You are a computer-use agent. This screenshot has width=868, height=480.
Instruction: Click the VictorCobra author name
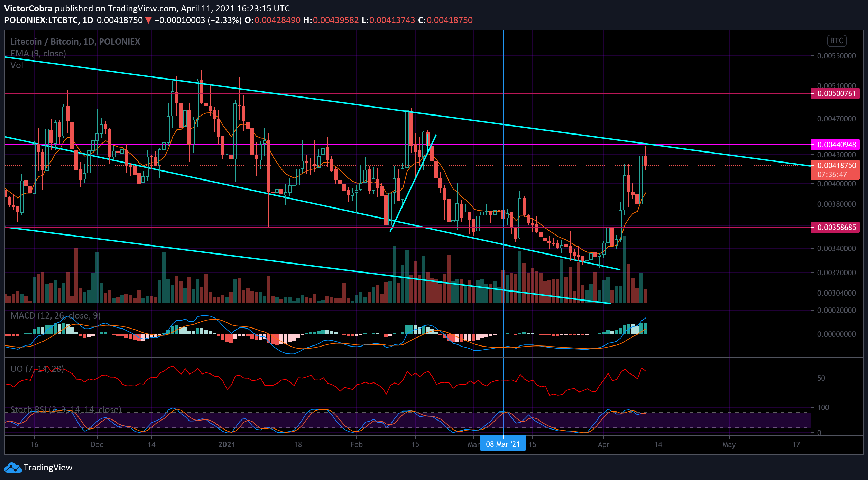(x=28, y=8)
